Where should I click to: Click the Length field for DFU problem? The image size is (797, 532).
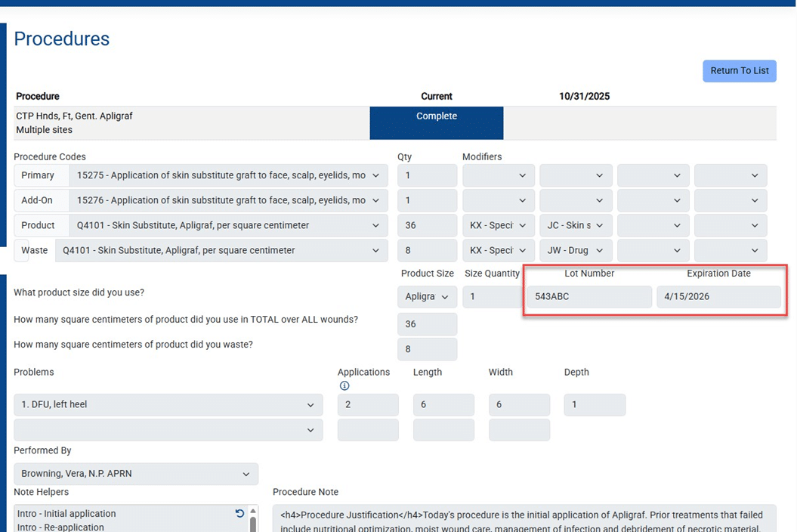coord(443,405)
